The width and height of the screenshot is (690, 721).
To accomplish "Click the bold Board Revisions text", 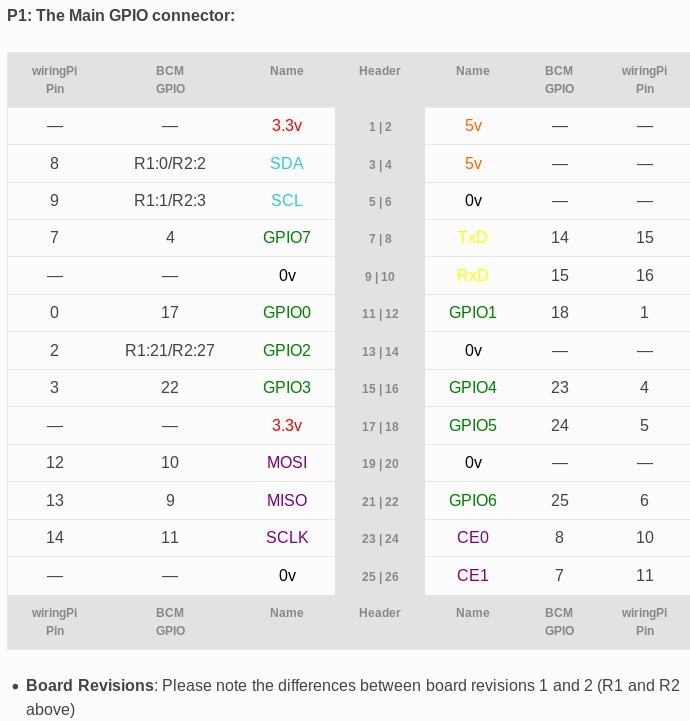I will (x=90, y=685).
